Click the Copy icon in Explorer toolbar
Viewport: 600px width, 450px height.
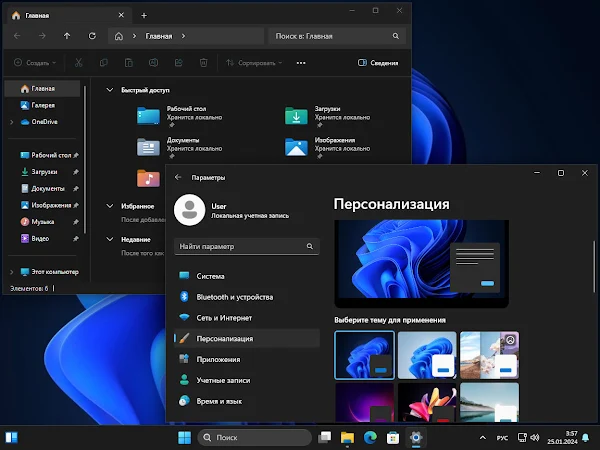point(104,63)
